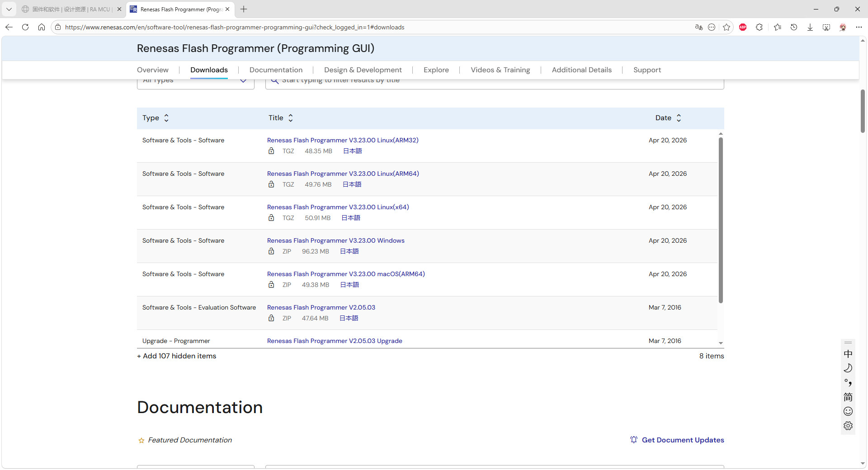Switch to the Documentation tab
Image resolution: width=868 pixels, height=470 pixels.
pos(276,70)
